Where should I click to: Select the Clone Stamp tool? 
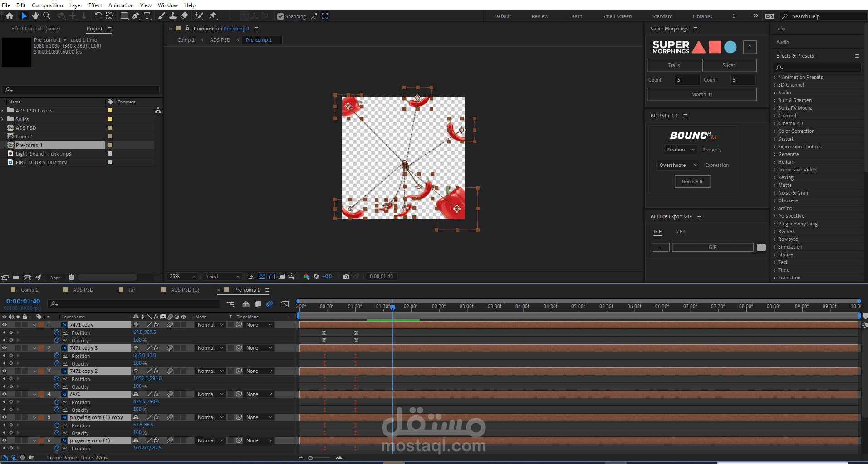[x=173, y=16]
